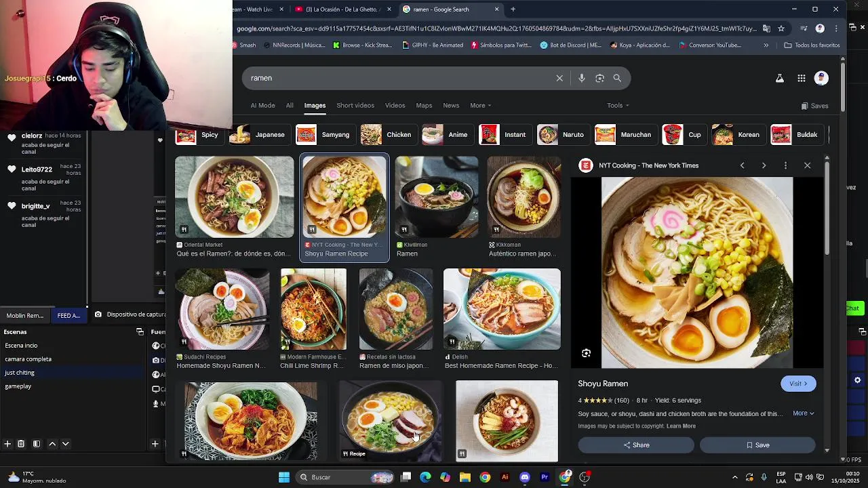Click the Windows taskbar Buscar search box

point(346,477)
